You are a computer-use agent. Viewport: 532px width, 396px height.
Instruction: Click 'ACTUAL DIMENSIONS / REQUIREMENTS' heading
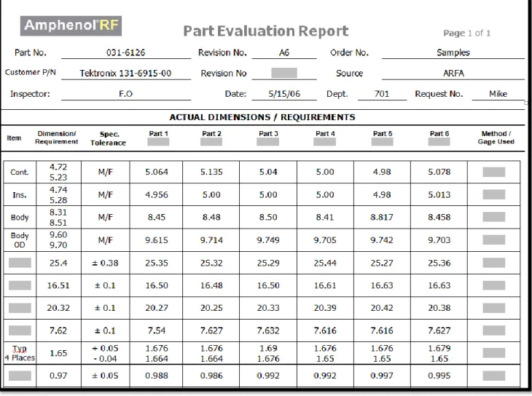click(x=262, y=117)
